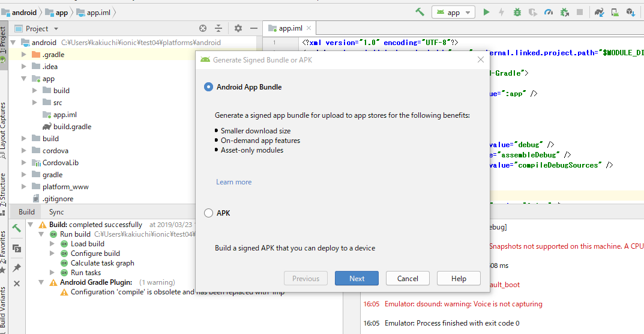The image size is (644, 334).
Task: Click the Next button
Action: pos(357,279)
